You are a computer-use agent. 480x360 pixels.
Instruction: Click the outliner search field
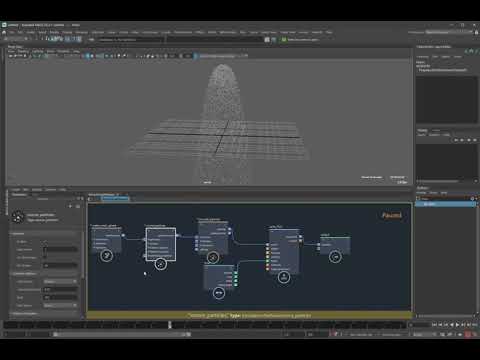tap(443, 198)
